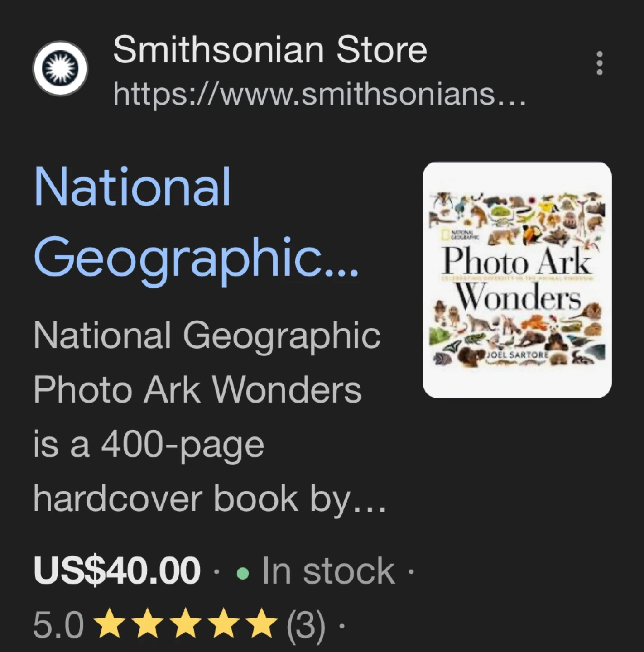This screenshot has width=644, height=652.
Task: Click the (3) review count
Action: click(x=306, y=626)
